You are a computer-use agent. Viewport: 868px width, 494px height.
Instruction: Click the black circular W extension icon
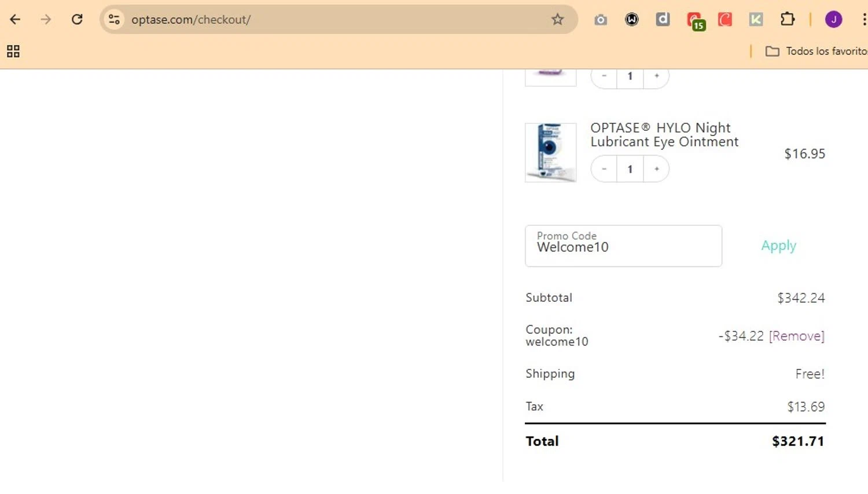pyautogui.click(x=632, y=20)
